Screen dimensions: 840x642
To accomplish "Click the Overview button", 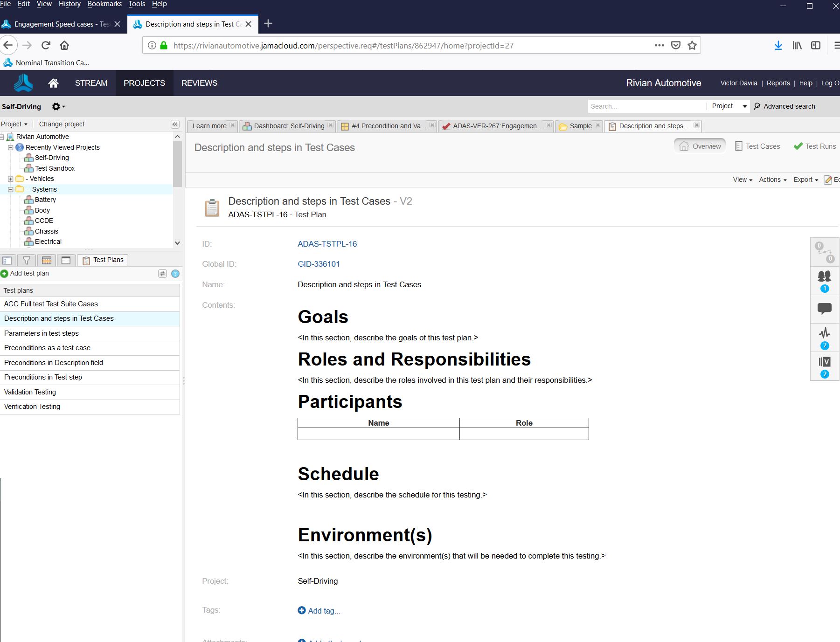I will point(700,146).
